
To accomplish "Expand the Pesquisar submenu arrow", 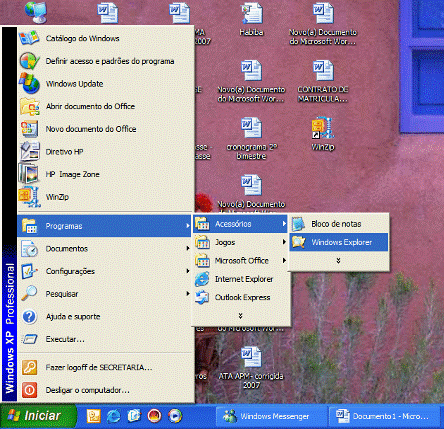I will pos(188,294).
